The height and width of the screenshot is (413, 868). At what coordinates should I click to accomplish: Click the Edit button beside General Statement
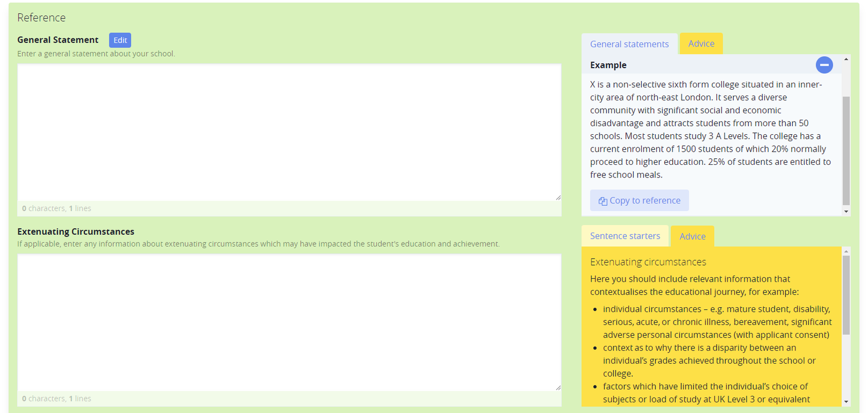click(x=120, y=40)
